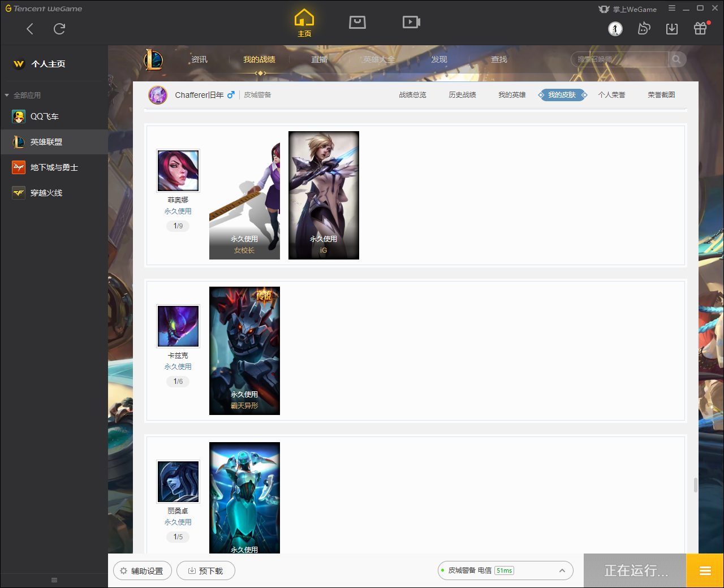Open the iG skin card
The image size is (724, 588).
324,196
